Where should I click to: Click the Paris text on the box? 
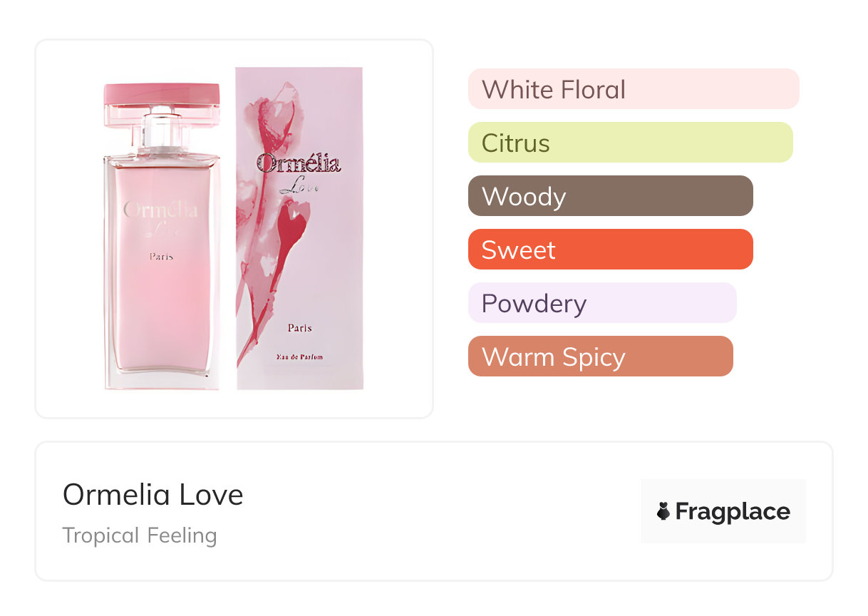click(x=300, y=328)
